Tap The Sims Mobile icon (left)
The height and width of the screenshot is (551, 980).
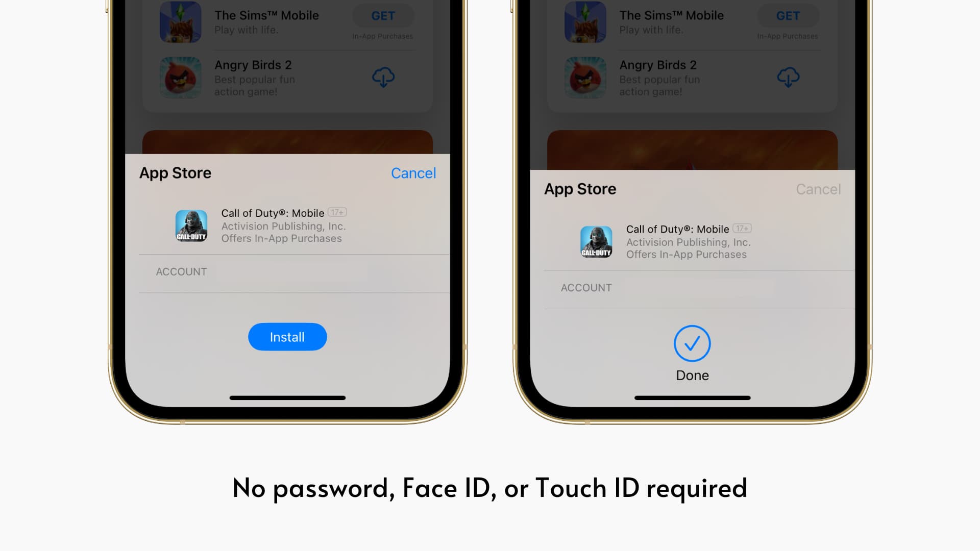coord(180,22)
